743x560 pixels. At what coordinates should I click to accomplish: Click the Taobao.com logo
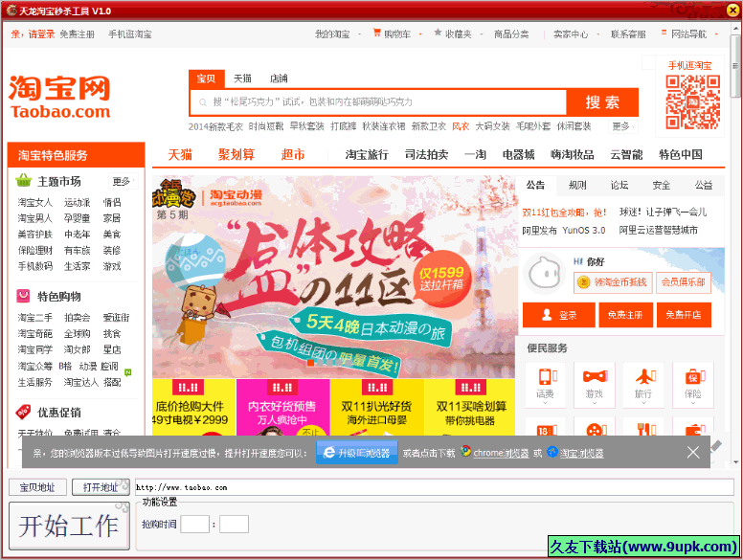59,97
